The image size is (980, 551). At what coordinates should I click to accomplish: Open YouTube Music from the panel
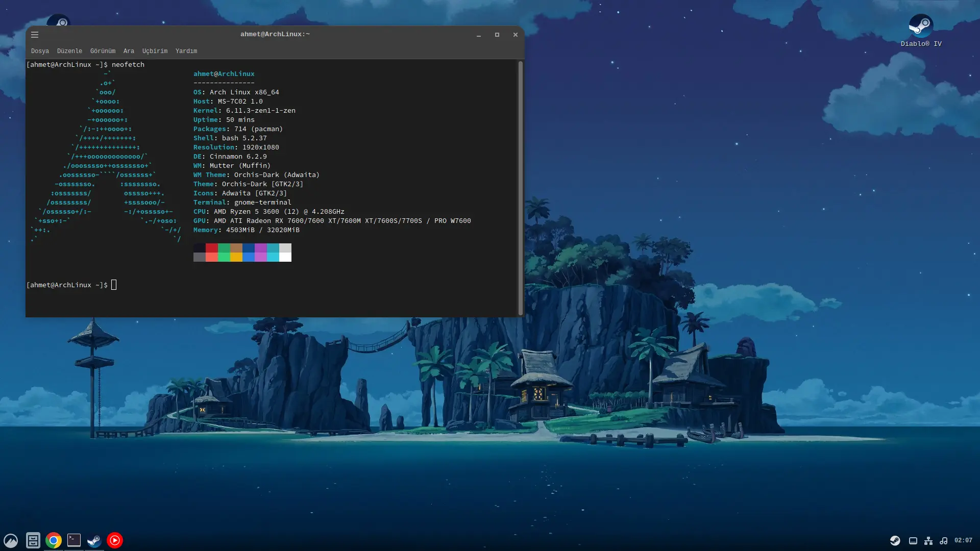tap(115, 540)
